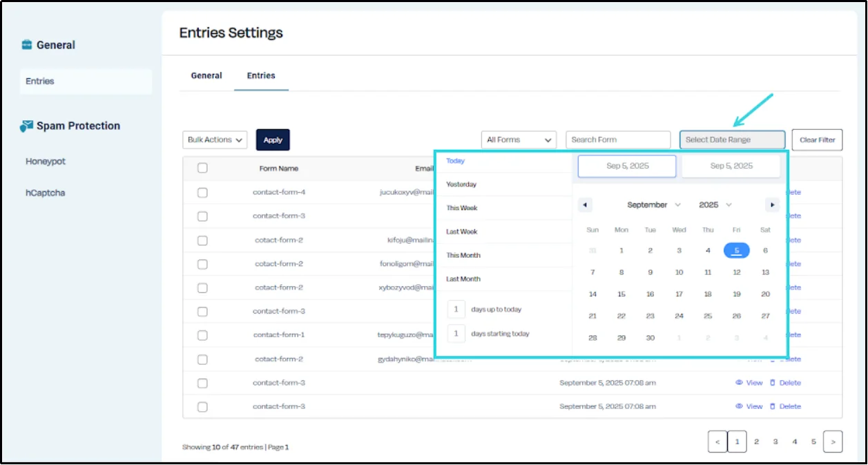Click the eye icon to view last entry
This screenshot has width=868, height=465.
(x=740, y=406)
